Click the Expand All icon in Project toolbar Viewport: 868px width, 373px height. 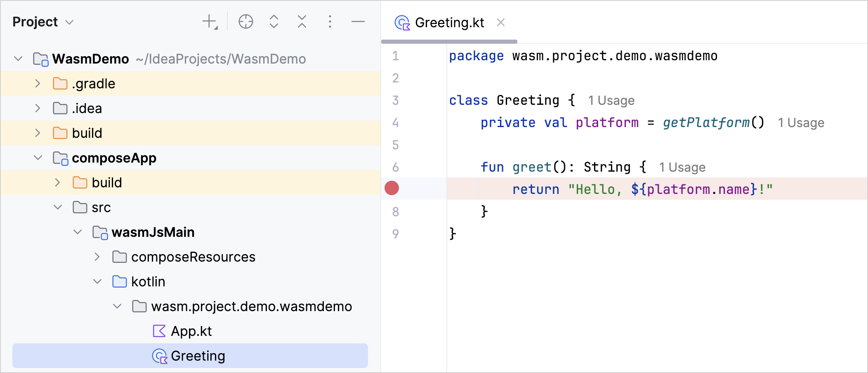point(274,22)
